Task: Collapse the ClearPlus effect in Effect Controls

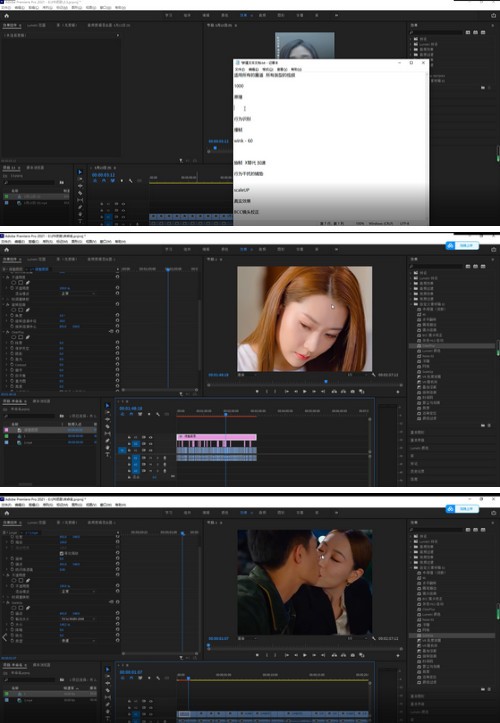Action: 4,332
